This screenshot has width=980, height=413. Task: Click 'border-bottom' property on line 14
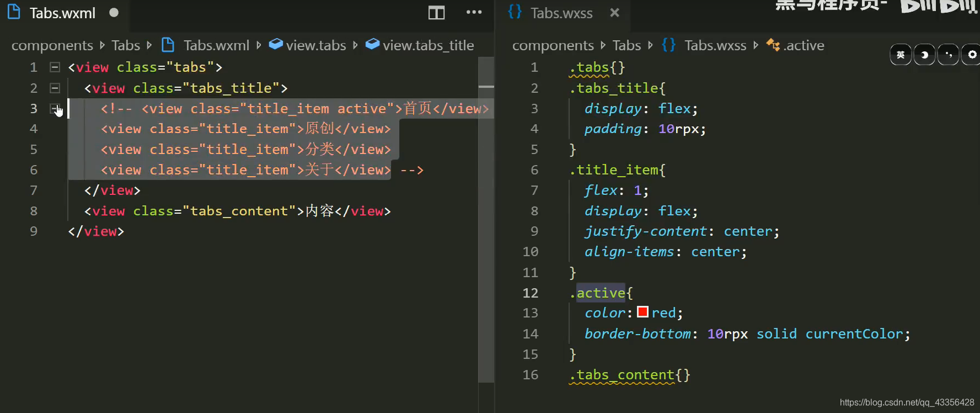click(638, 334)
